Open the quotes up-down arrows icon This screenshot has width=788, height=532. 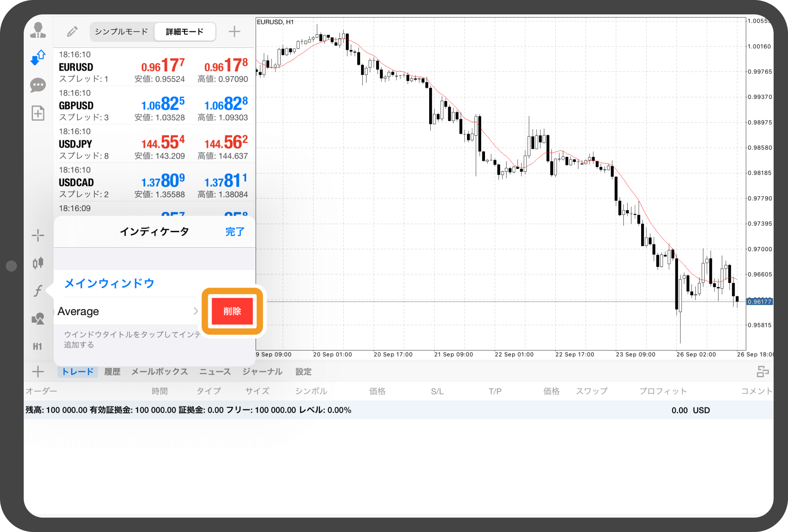click(x=38, y=58)
